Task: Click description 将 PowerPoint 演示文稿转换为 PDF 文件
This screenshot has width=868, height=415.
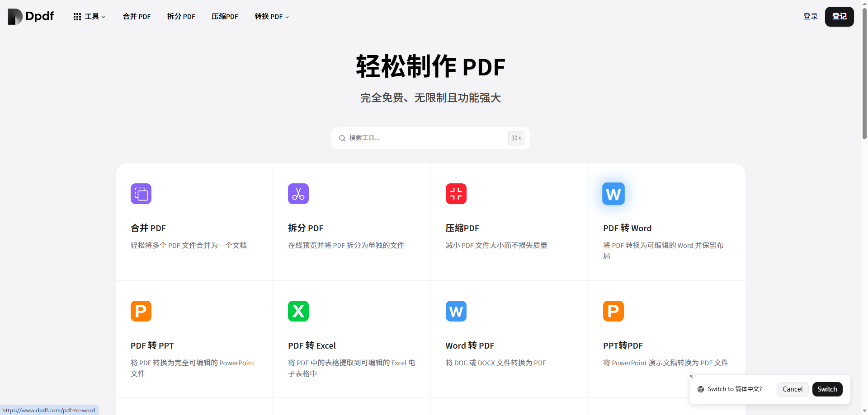Action: click(x=665, y=363)
